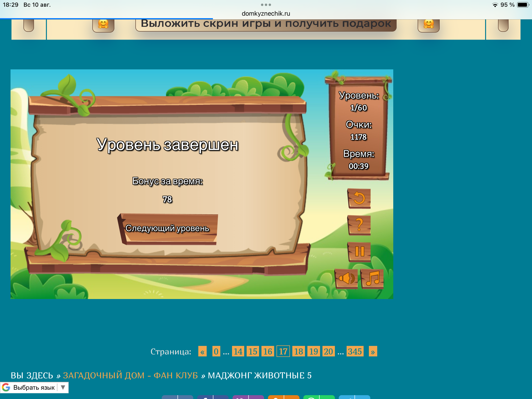532x399 pixels.
Task: Click the restart level arrow icon
Action: [359, 198]
